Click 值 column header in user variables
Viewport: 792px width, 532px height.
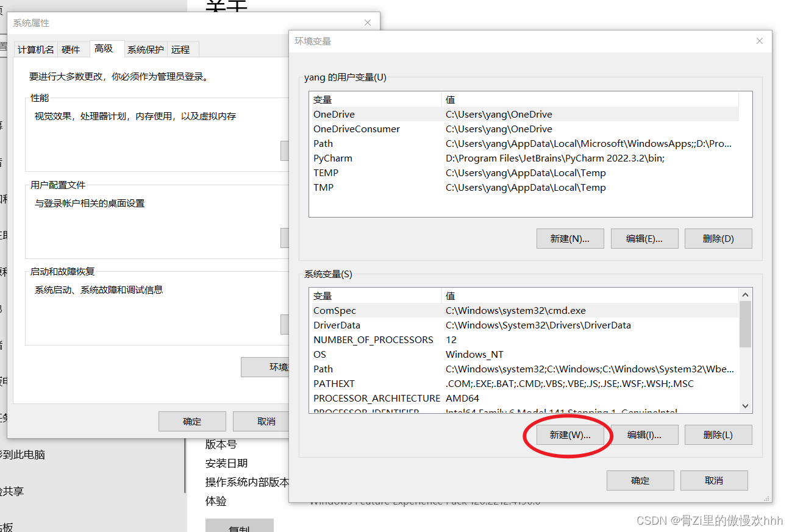point(590,100)
